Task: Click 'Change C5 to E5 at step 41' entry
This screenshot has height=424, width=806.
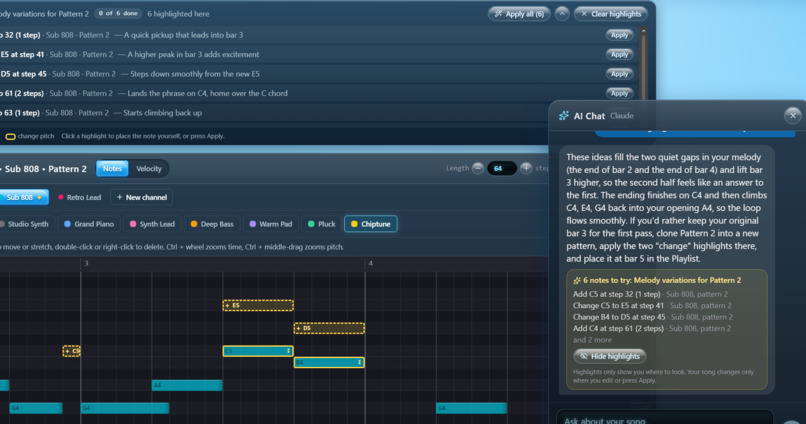Action: [x=652, y=306]
